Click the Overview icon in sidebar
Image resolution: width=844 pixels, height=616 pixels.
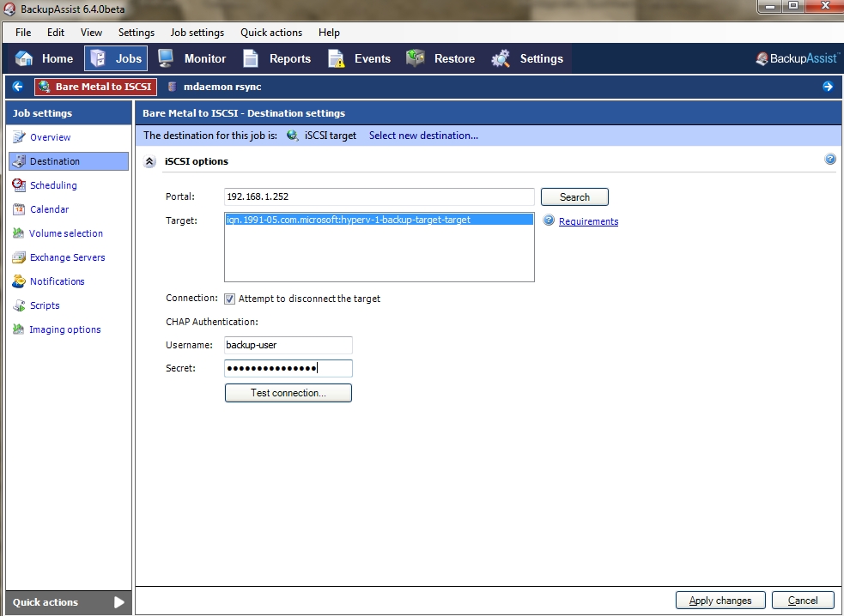click(19, 137)
